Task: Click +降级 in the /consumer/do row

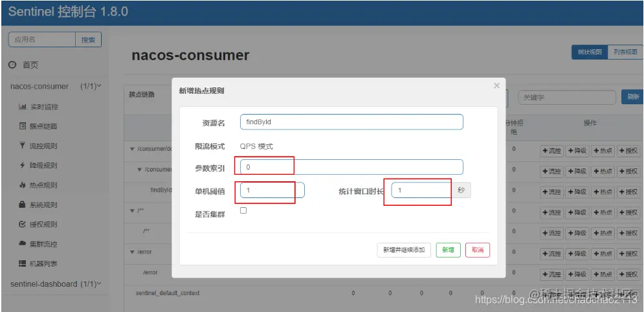Action: tap(577, 151)
